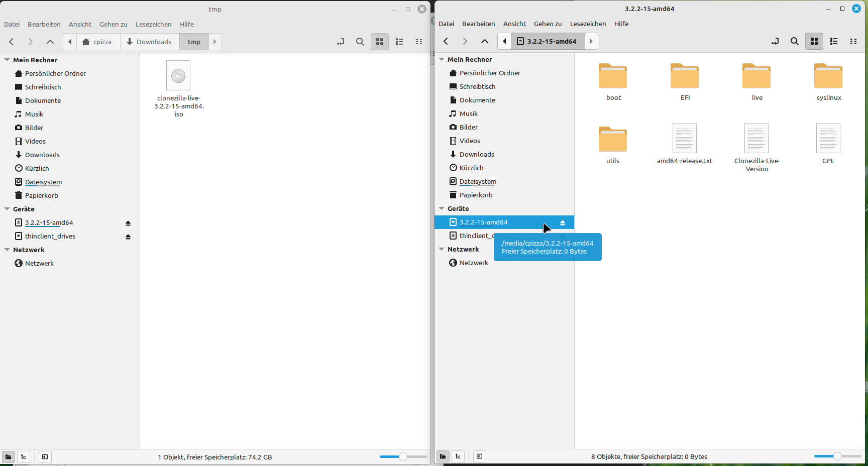
Task: Open the cpizza home breadcrumb
Action: pos(98,42)
